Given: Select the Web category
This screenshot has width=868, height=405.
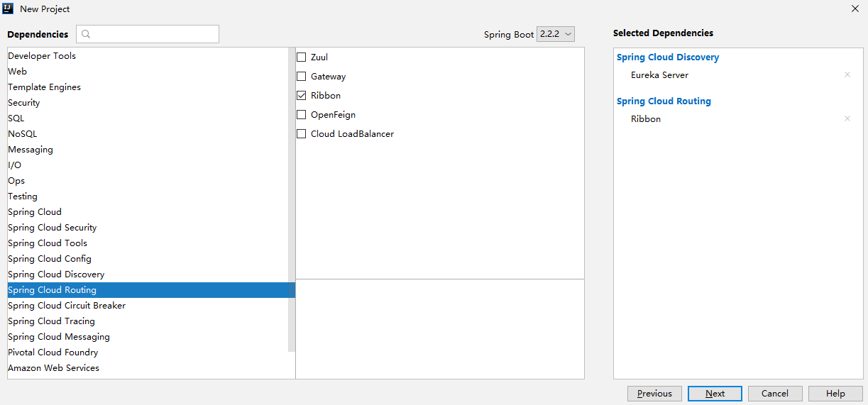Looking at the screenshot, I should [148, 72].
